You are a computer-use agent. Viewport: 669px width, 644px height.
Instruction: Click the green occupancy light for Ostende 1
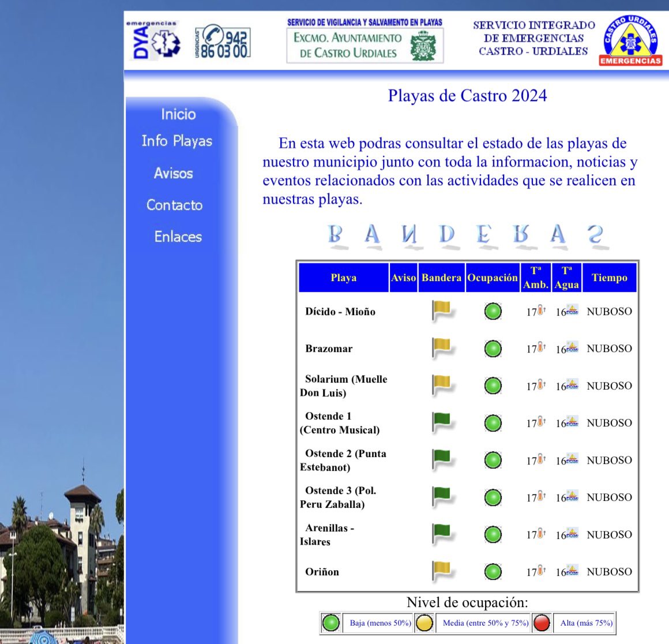coord(493,424)
